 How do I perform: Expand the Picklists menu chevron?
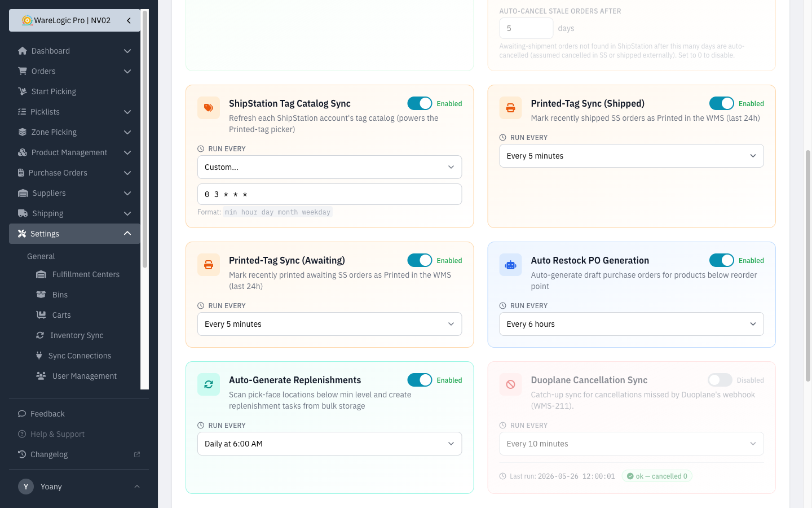click(x=127, y=112)
